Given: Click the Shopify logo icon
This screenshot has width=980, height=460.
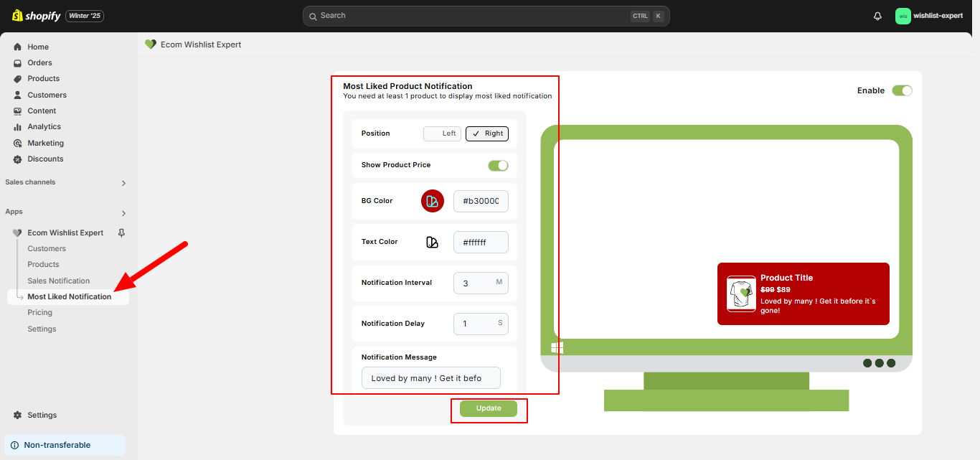Looking at the screenshot, I should (17, 16).
